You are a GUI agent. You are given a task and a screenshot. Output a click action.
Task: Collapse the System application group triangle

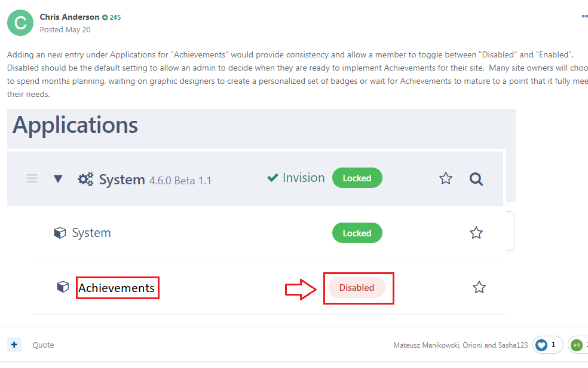(x=58, y=179)
